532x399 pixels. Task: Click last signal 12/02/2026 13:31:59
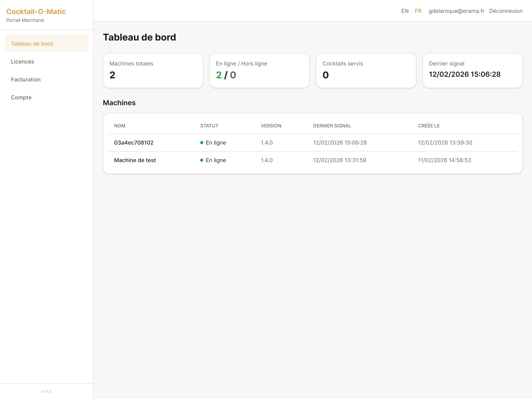tap(340, 160)
